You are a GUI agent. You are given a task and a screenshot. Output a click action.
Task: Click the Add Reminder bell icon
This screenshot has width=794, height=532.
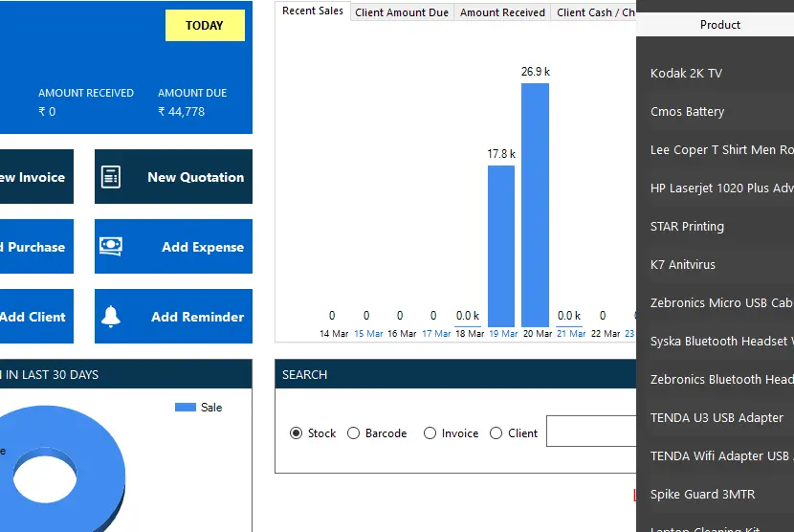coord(111,317)
